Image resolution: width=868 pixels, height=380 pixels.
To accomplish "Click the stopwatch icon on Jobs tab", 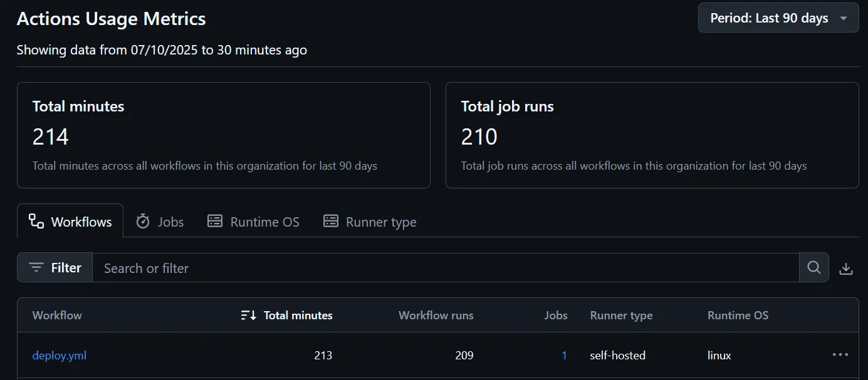I will click(143, 221).
